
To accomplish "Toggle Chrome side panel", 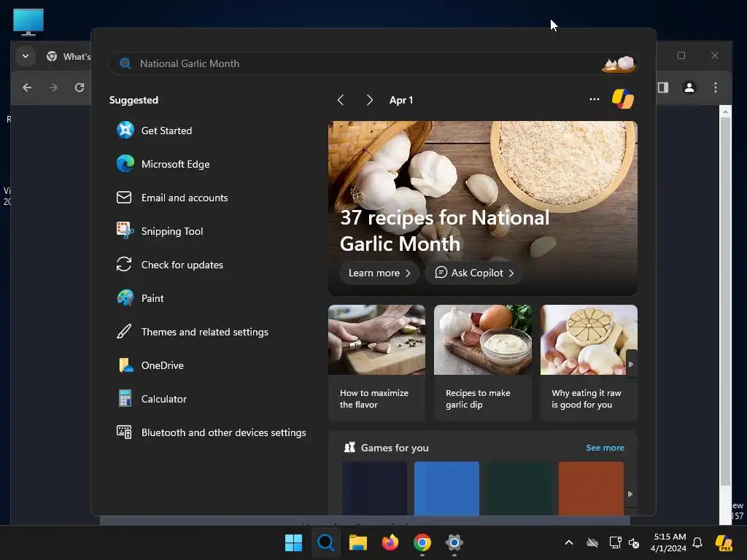I will coord(663,87).
